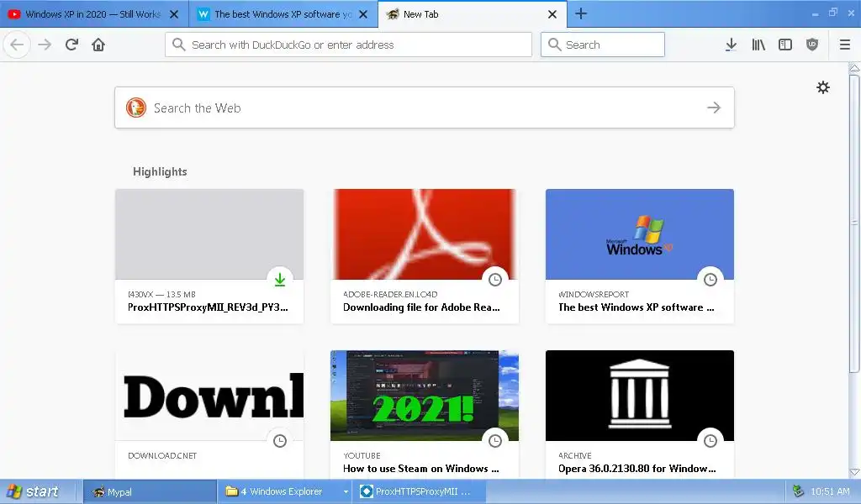
Task: Open new tab page settings gear
Action: click(822, 87)
